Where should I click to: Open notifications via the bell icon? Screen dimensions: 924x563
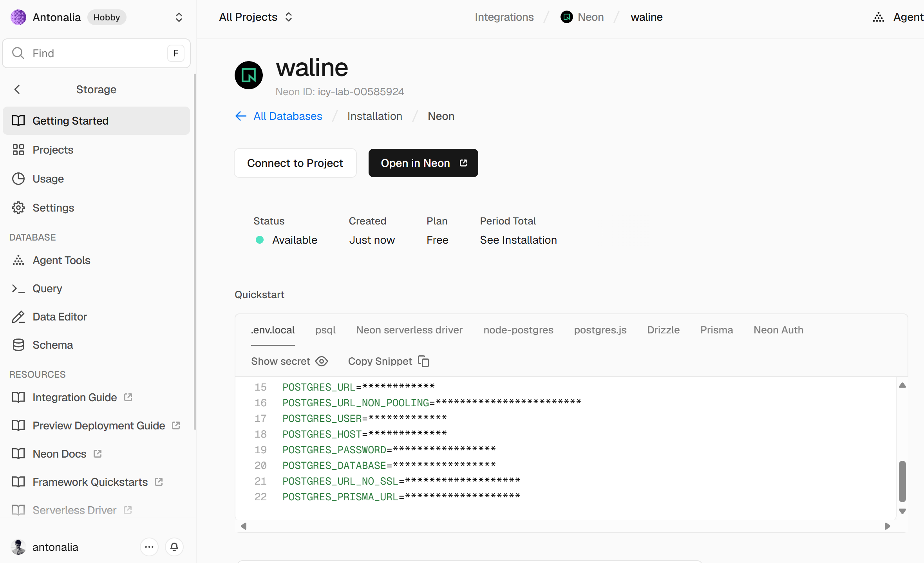click(x=174, y=547)
